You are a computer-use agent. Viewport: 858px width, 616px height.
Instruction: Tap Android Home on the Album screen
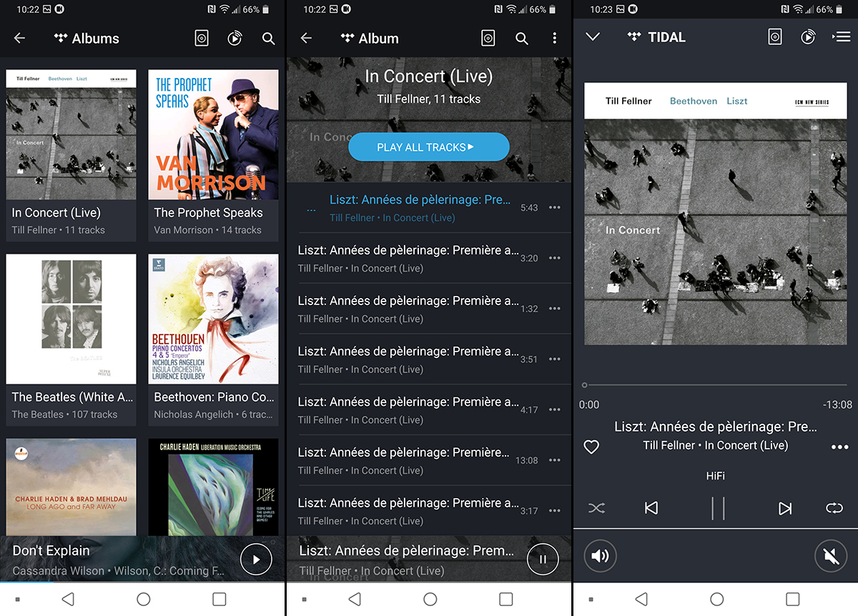coord(430,599)
